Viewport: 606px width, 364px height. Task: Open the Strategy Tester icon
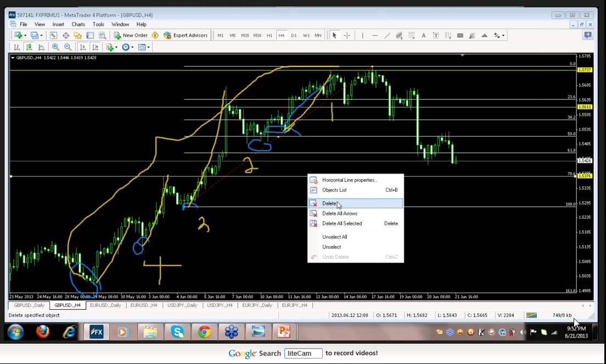(103, 35)
